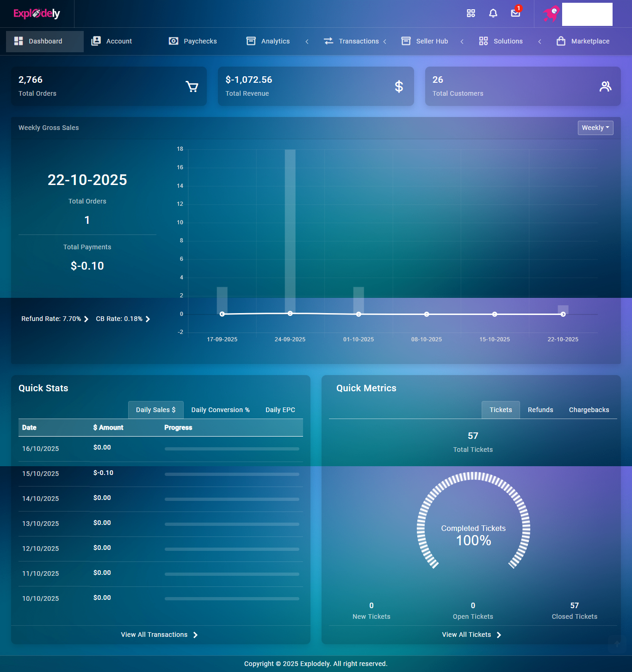This screenshot has width=632, height=672.
Task: Click View All Transactions link
Action: [159, 635]
